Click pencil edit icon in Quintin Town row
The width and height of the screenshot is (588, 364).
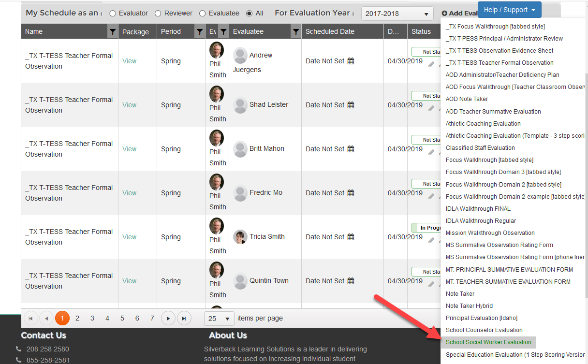click(431, 284)
